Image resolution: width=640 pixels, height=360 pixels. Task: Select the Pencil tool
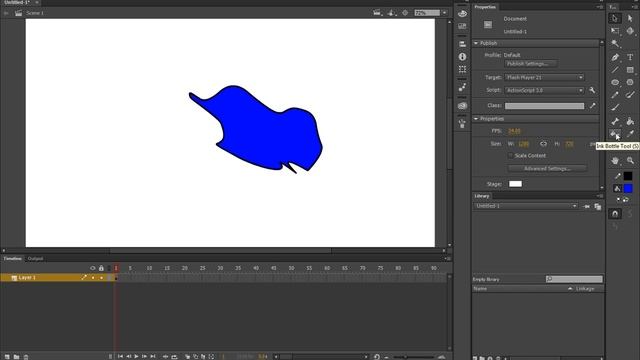pos(615,95)
